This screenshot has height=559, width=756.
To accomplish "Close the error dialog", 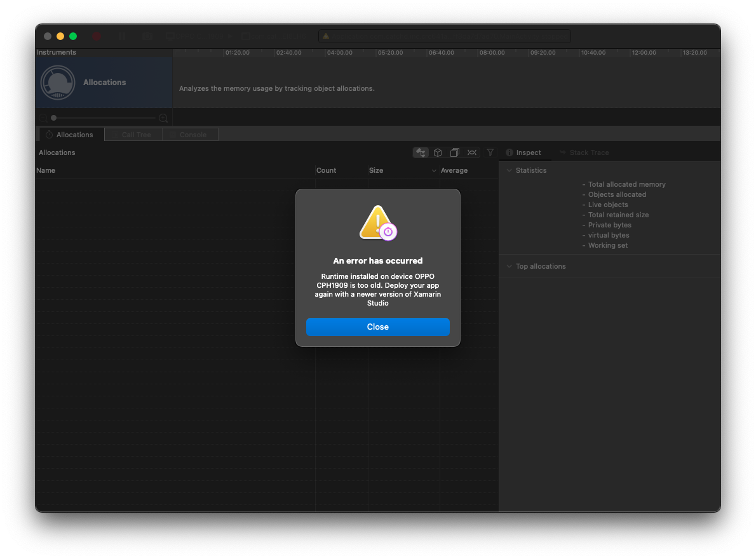I will [x=377, y=327].
